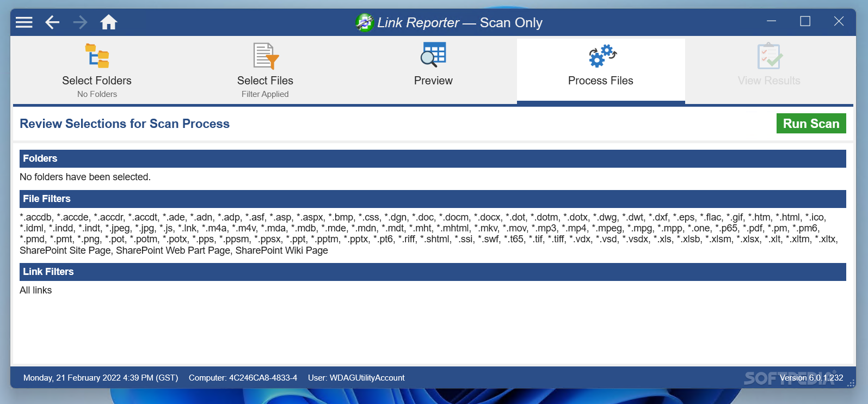Screen dimensions: 868x404
Task: Click the "Review Selections for Scan Process" heading
Action: [125, 124]
